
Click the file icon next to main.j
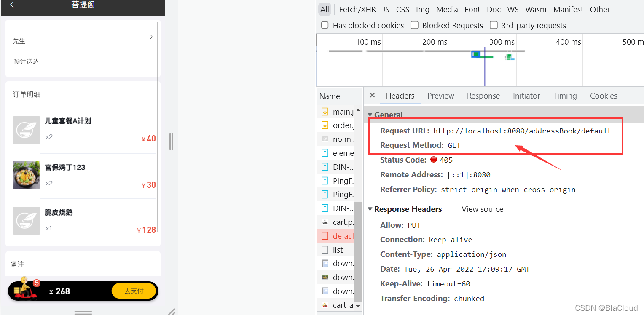[325, 112]
